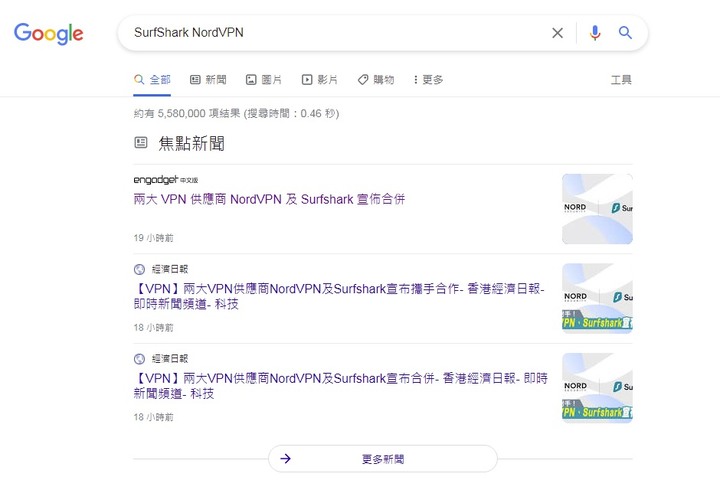720x503 pixels.
Task: Switch to the 影片 tab
Action: click(x=320, y=80)
